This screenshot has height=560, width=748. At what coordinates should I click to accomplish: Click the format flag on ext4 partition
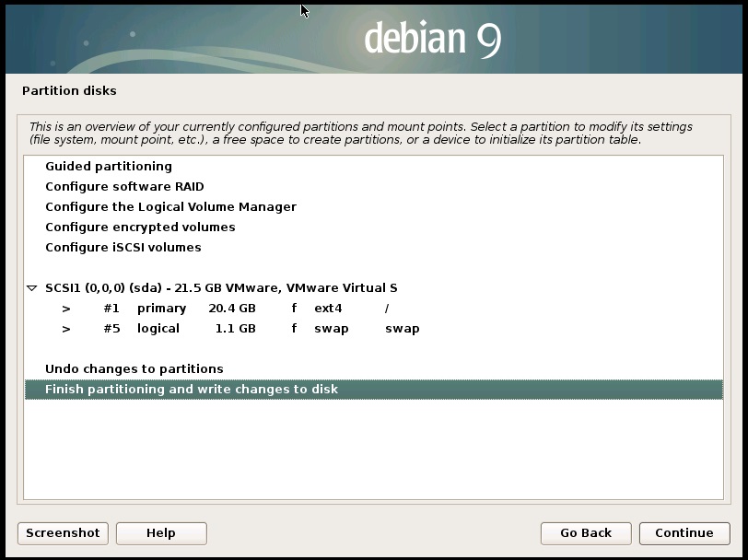[294, 309]
